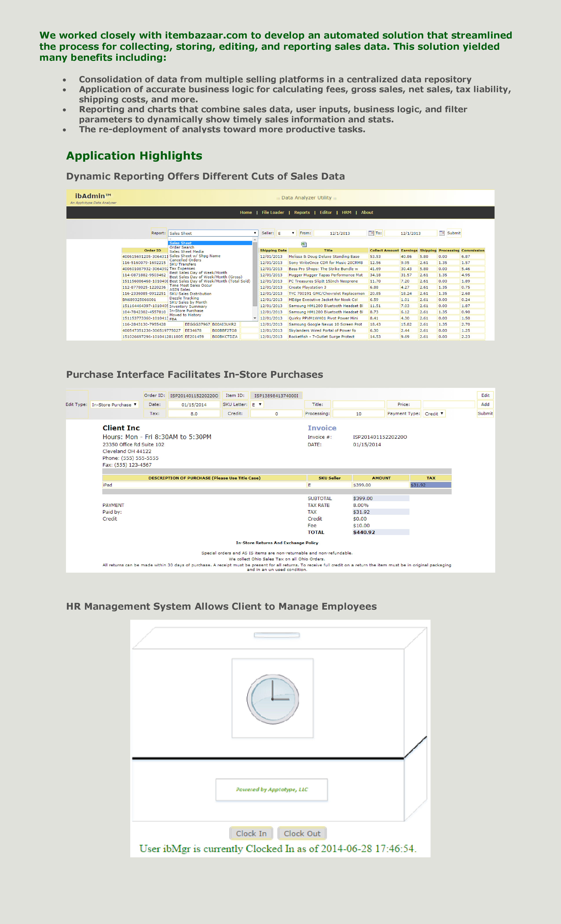Click the Add button in purchase interface
The image size is (561, 924).
pos(485,404)
